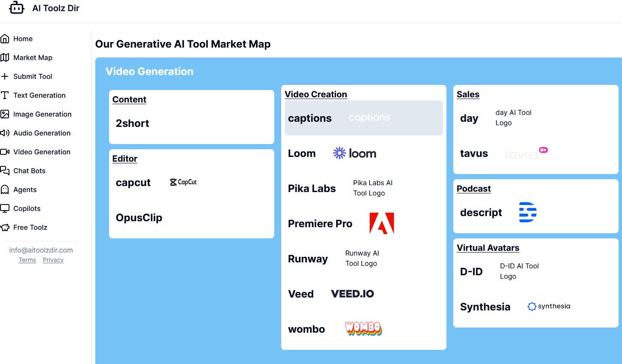
Task: Select Image Generation in the sidebar
Action: [42, 114]
